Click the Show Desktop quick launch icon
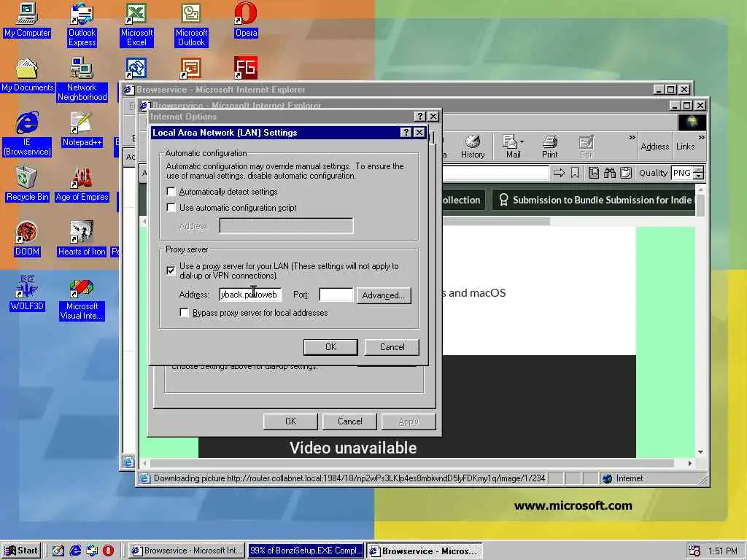Viewport: 747px width, 560px height. (x=58, y=551)
